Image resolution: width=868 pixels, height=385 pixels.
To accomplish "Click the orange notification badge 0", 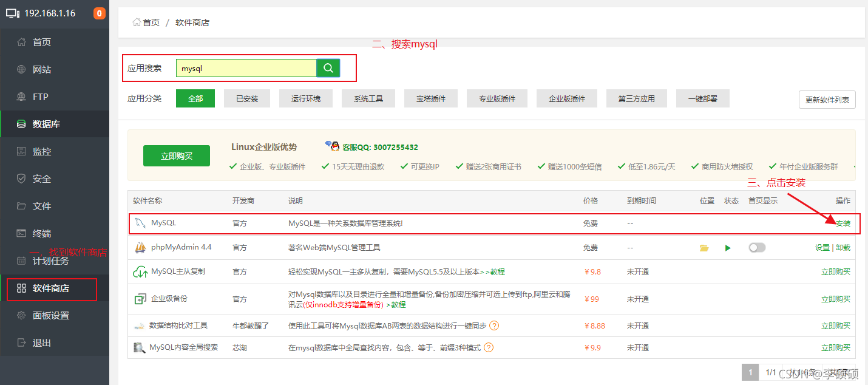I will pyautogui.click(x=100, y=13).
